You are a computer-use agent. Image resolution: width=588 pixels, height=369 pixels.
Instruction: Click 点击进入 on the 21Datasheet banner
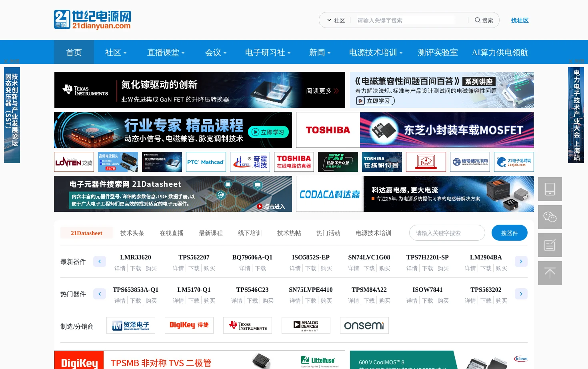[271, 206]
